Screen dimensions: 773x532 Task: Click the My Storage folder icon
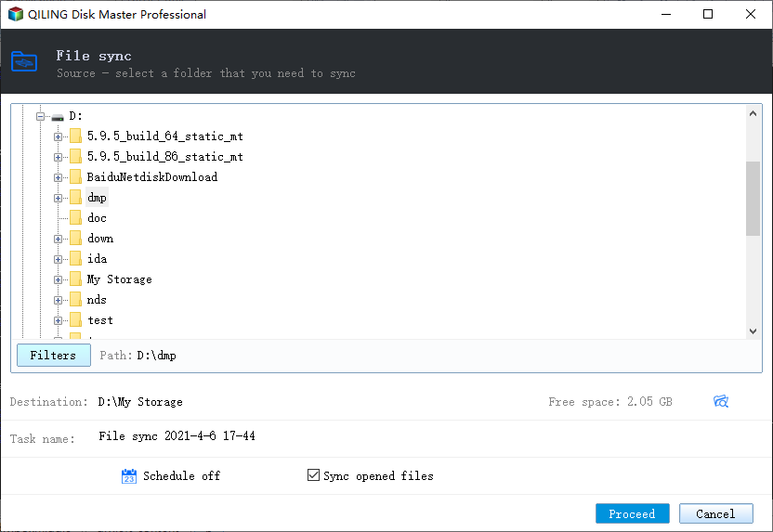pyautogui.click(x=75, y=279)
